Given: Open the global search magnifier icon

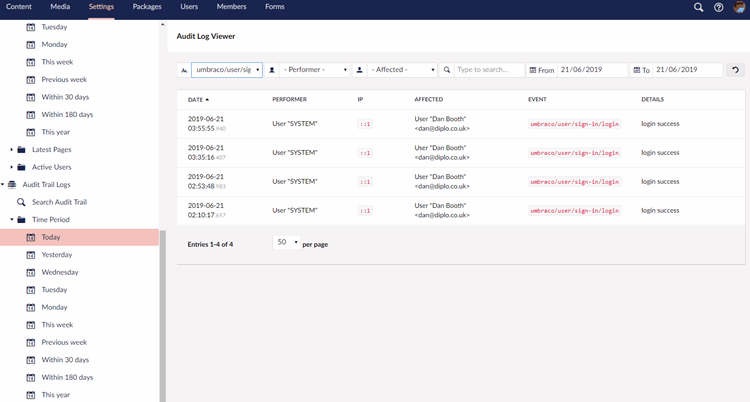Looking at the screenshot, I should click(x=698, y=7).
